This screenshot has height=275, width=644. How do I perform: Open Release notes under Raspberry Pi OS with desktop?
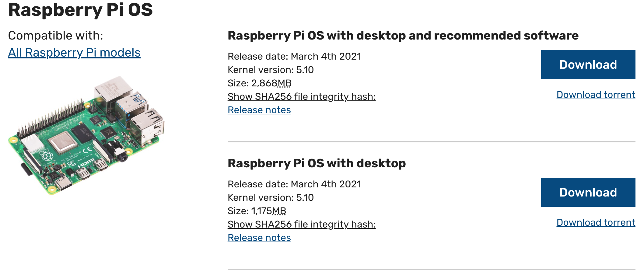[x=259, y=238]
